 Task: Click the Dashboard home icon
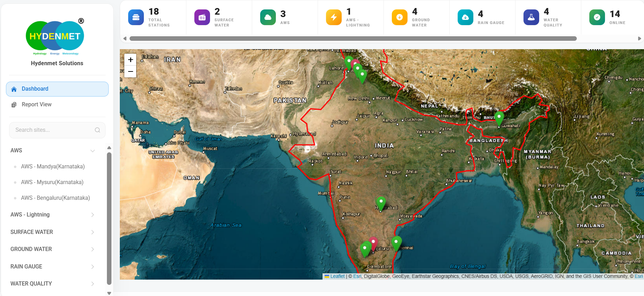[x=14, y=89]
